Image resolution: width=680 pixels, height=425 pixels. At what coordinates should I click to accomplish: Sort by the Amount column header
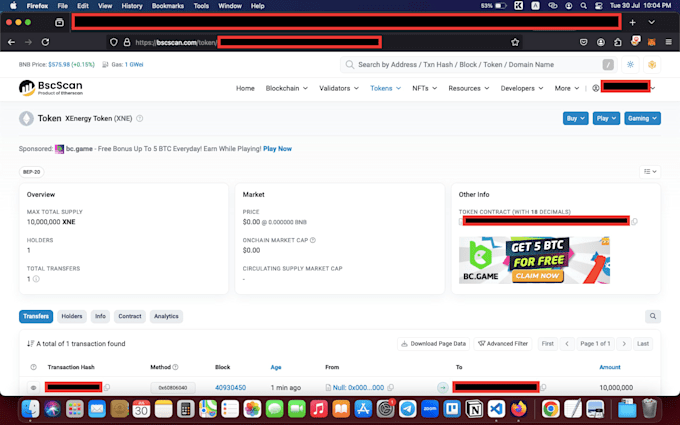click(x=610, y=367)
